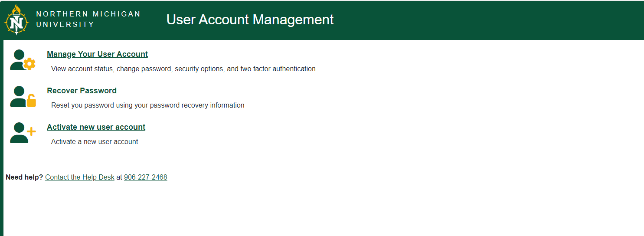Click the 'Need help?' bold text

pos(24,177)
